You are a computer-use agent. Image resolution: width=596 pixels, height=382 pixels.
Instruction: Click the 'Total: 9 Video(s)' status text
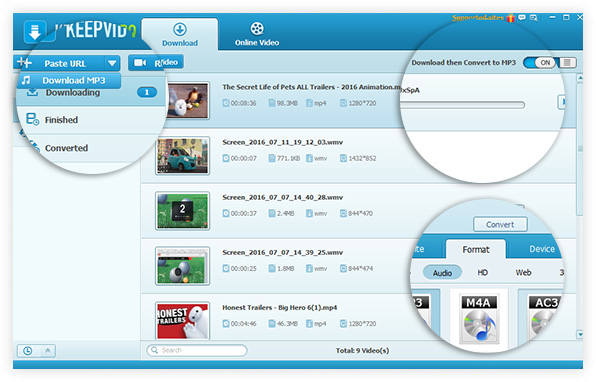pyautogui.click(x=362, y=350)
